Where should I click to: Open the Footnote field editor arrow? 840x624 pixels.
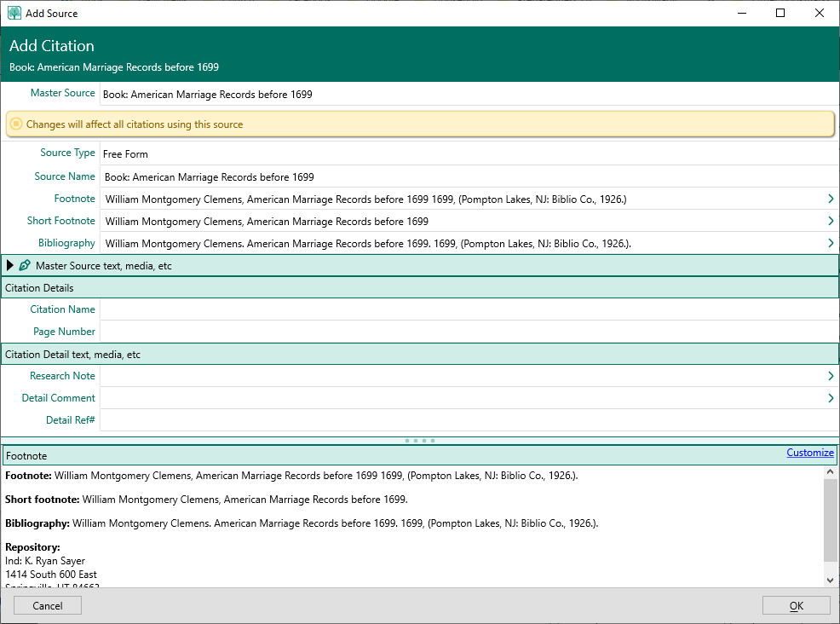tap(831, 199)
